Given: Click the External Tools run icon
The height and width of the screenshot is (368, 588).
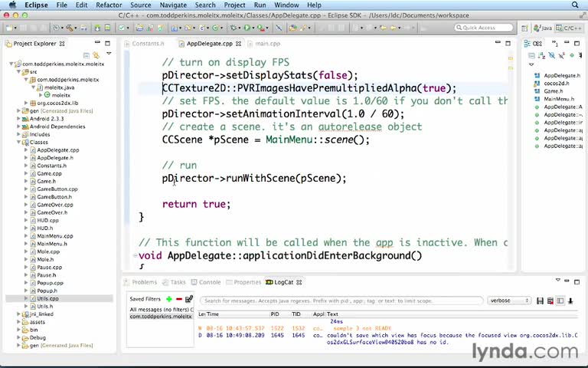Looking at the screenshot, I should (x=260, y=28).
